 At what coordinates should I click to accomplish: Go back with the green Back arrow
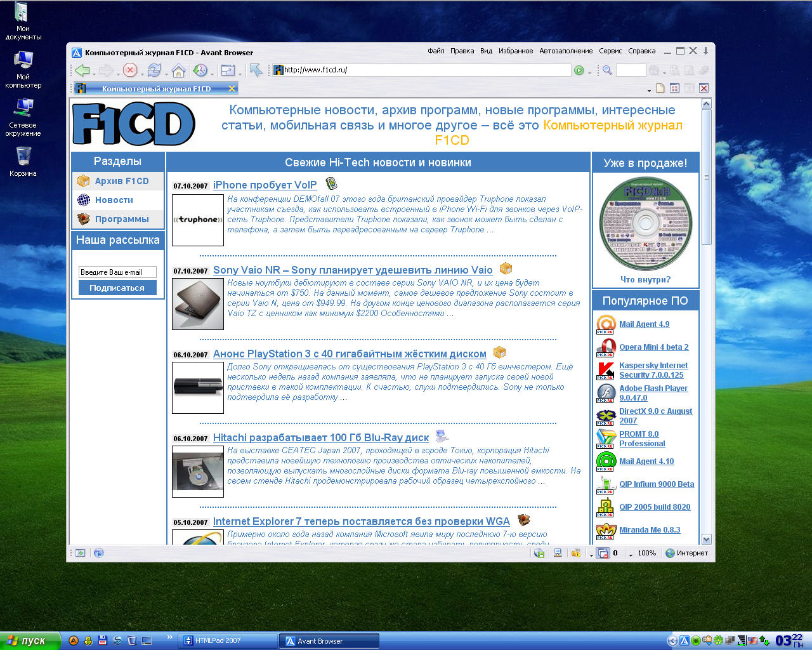tap(82, 70)
